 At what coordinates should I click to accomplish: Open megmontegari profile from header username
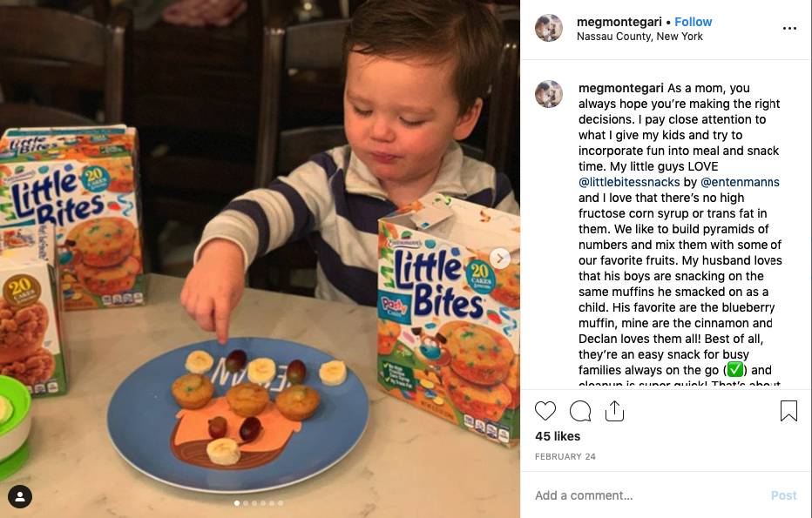(x=619, y=22)
